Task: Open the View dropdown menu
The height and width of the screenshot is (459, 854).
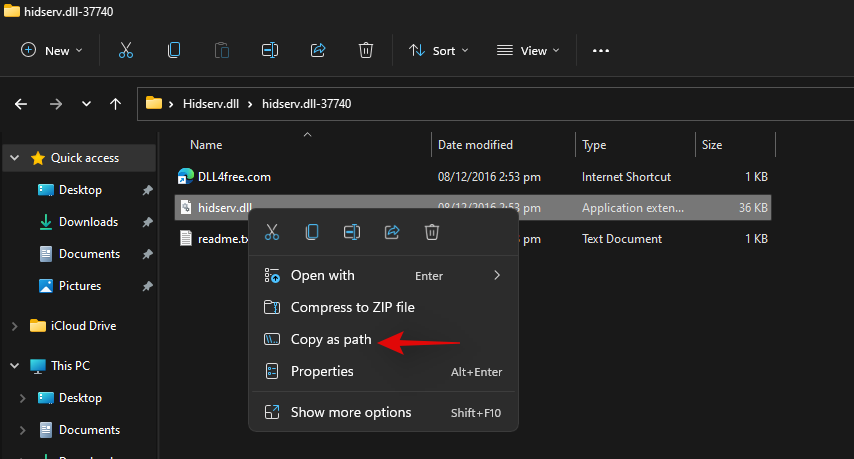Action: 529,50
